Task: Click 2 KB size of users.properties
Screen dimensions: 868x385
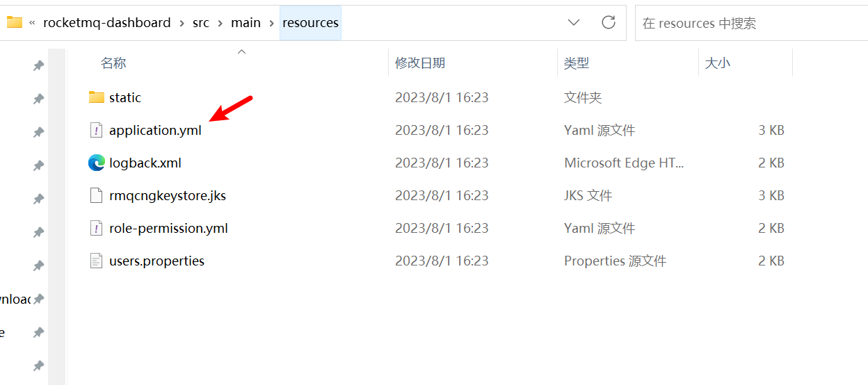Action: (x=771, y=261)
